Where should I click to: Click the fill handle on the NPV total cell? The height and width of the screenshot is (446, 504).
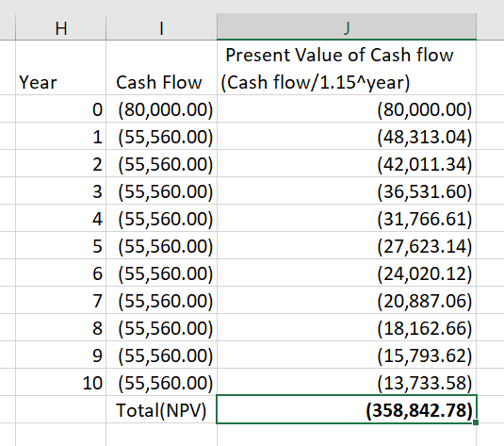pyautogui.click(x=476, y=422)
